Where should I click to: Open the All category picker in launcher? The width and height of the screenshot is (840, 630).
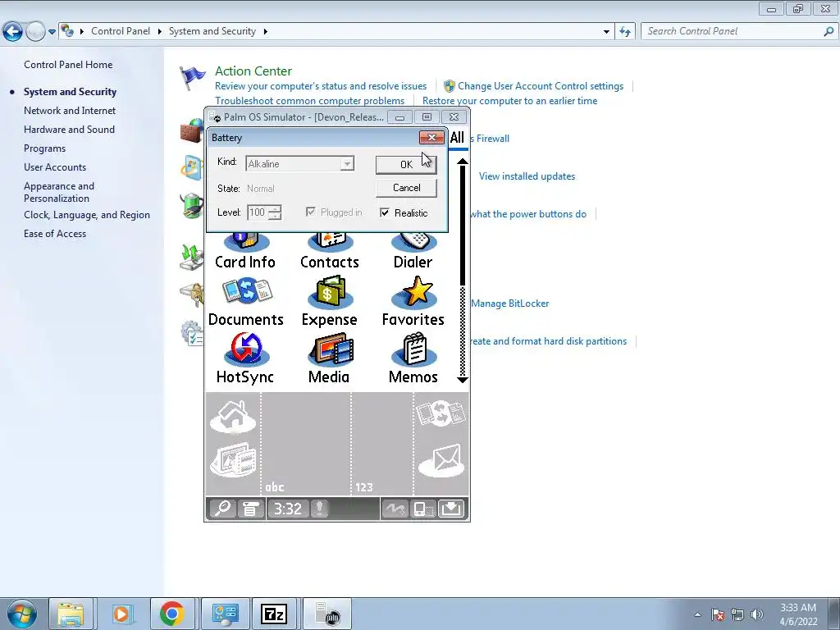point(457,138)
